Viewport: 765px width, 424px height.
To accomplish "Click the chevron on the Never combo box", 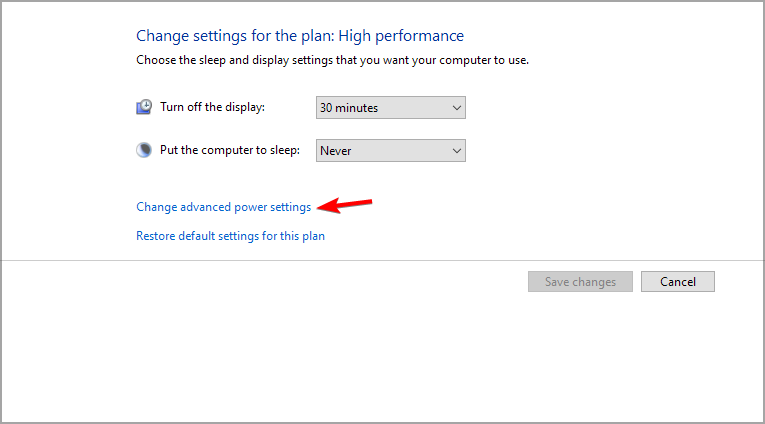I will (x=457, y=150).
